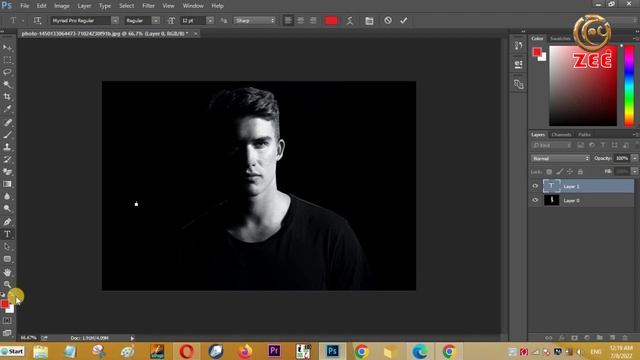
Task: Open the font size dropdown
Action: tap(210, 20)
